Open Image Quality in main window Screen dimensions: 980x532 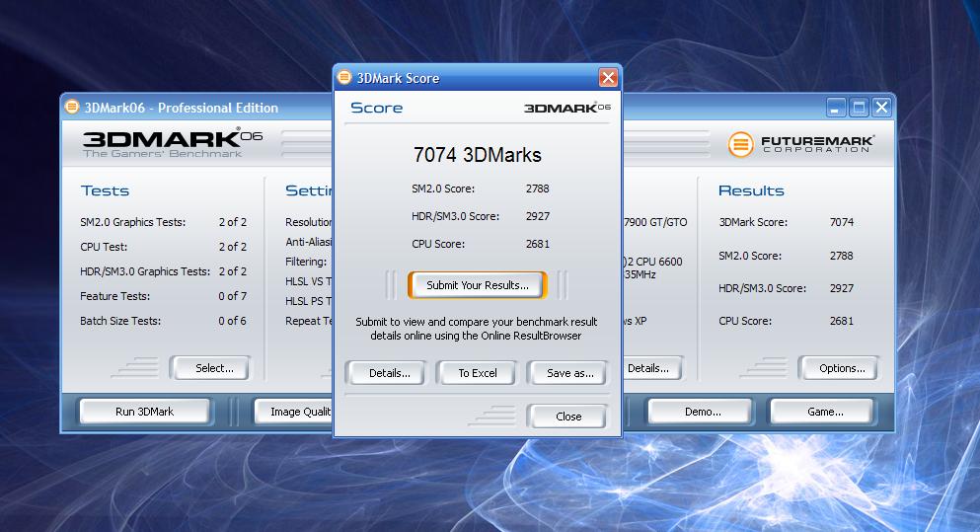[294, 412]
